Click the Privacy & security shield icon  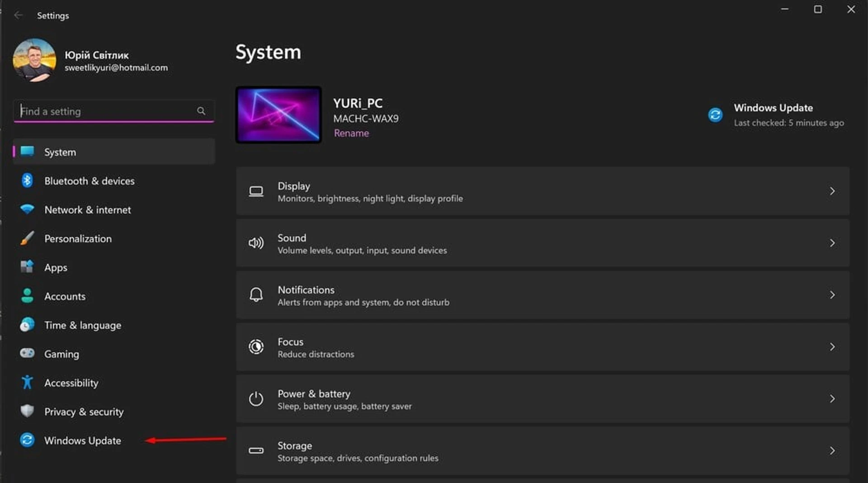pyautogui.click(x=27, y=411)
